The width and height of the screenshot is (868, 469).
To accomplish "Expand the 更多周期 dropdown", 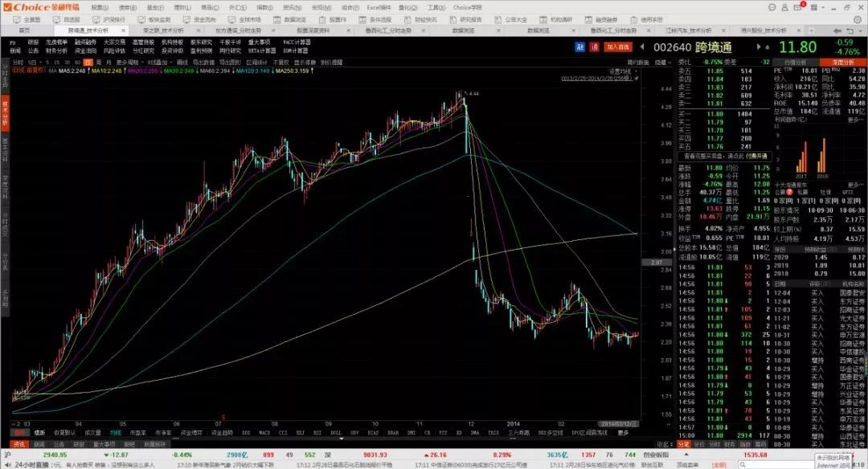I will point(129,63).
